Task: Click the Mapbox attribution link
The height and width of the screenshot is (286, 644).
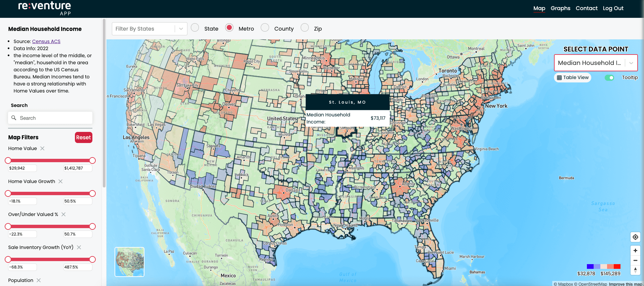Action: tap(563, 284)
